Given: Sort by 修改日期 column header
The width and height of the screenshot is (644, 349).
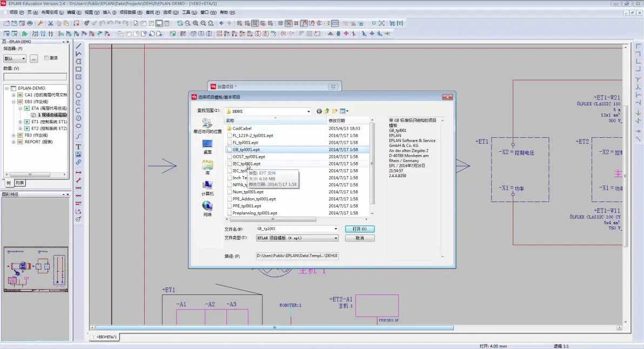Looking at the screenshot, I should tap(348, 120).
